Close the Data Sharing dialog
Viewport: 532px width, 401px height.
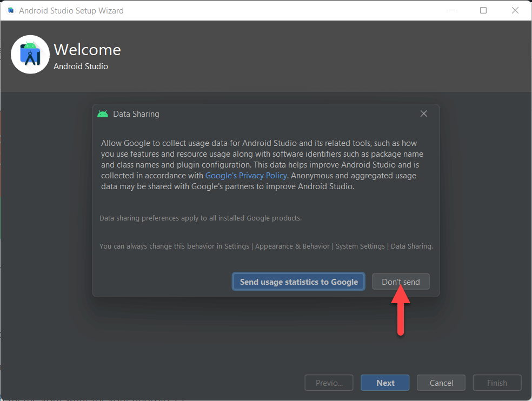point(424,113)
